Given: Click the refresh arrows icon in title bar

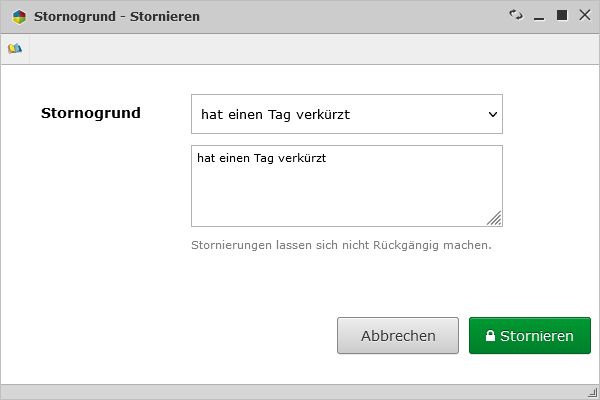Looking at the screenshot, I should click(x=516, y=15).
